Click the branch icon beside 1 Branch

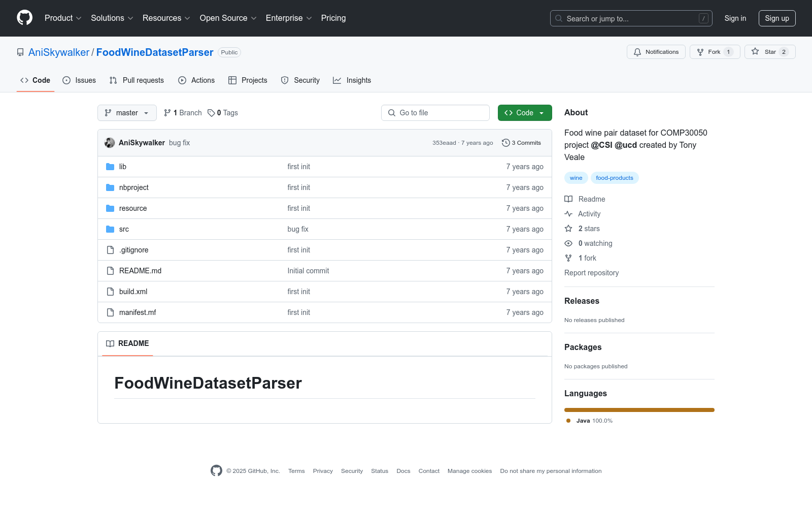167,113
